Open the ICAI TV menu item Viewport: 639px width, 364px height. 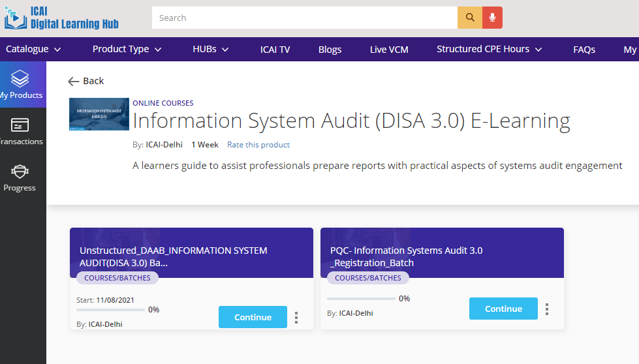pos(275,50)
